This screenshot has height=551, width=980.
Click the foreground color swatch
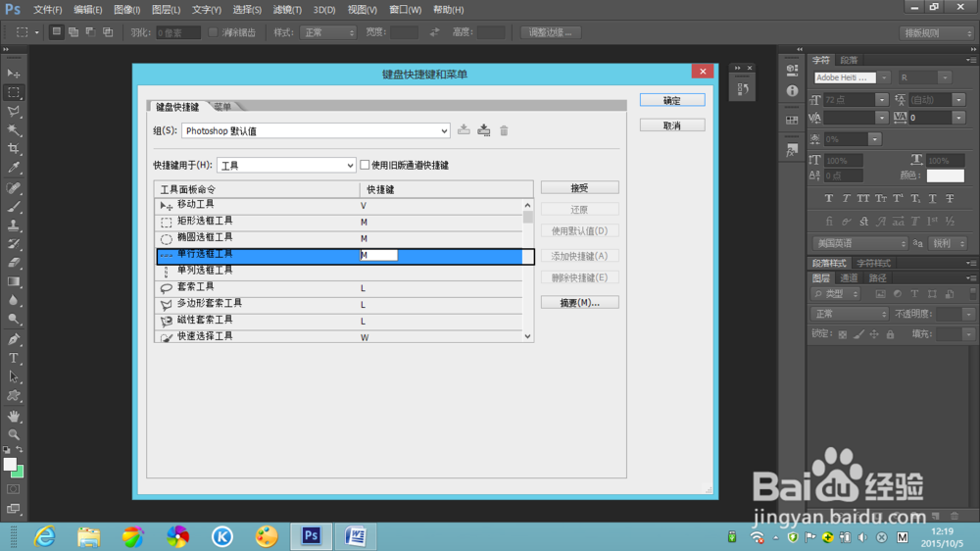coord(10,465)
